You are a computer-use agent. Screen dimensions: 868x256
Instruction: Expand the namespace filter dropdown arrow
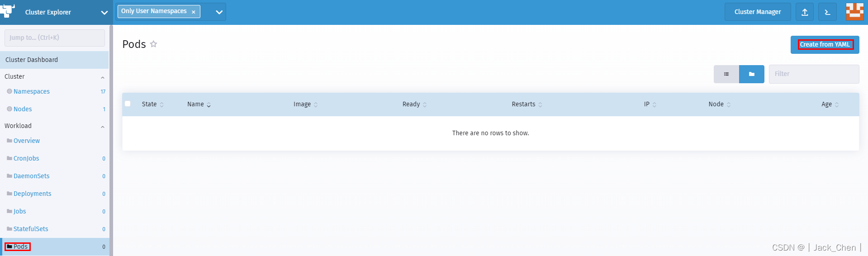219,12
